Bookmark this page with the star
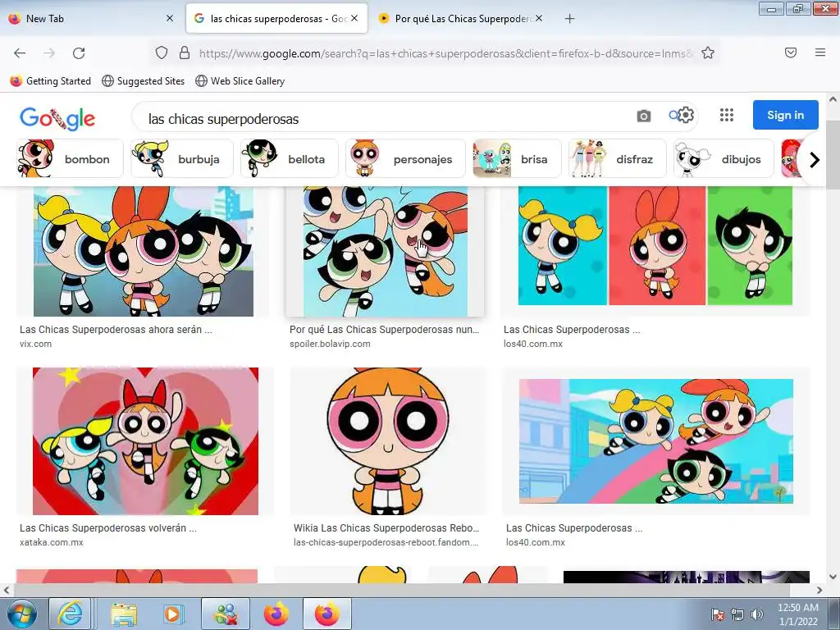 click(x=708, y=53)
